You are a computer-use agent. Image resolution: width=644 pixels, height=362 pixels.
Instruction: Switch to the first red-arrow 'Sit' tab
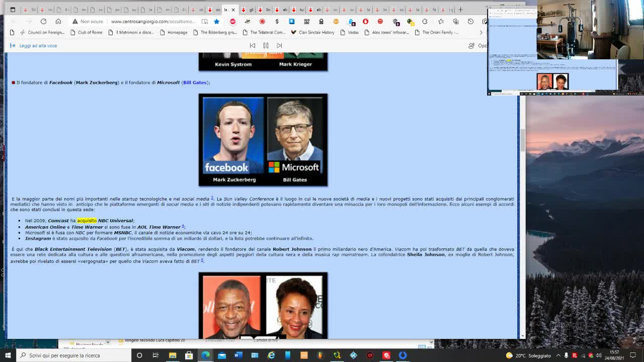pos(30,10)
